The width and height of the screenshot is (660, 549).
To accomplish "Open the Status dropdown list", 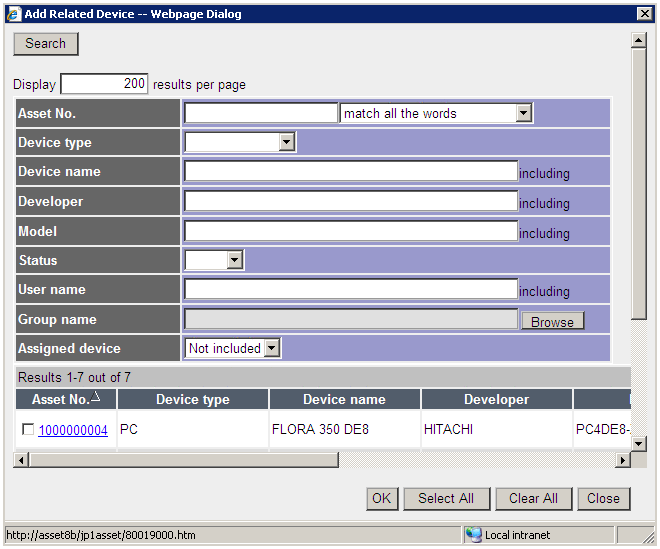I will click(x=235, y=260).
